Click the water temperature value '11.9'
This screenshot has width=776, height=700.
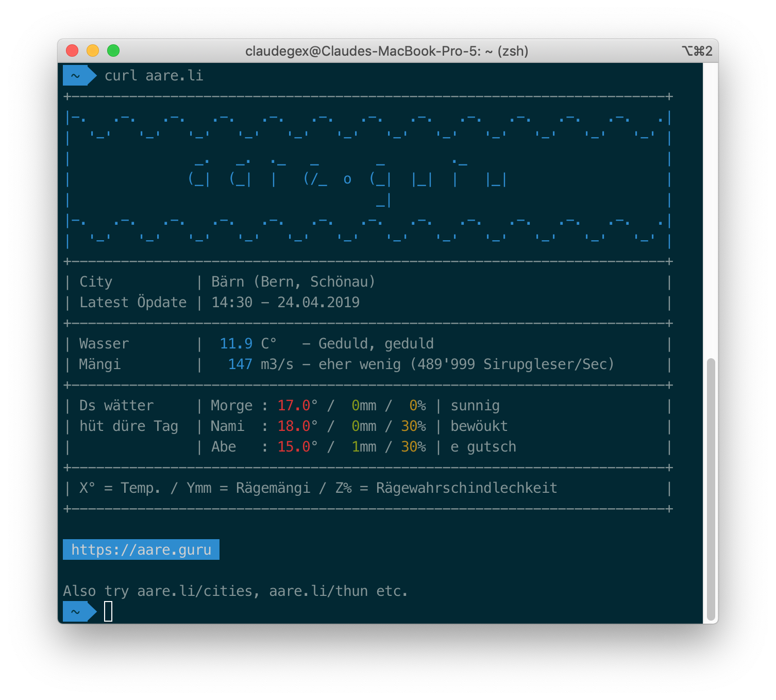(236, 344)
